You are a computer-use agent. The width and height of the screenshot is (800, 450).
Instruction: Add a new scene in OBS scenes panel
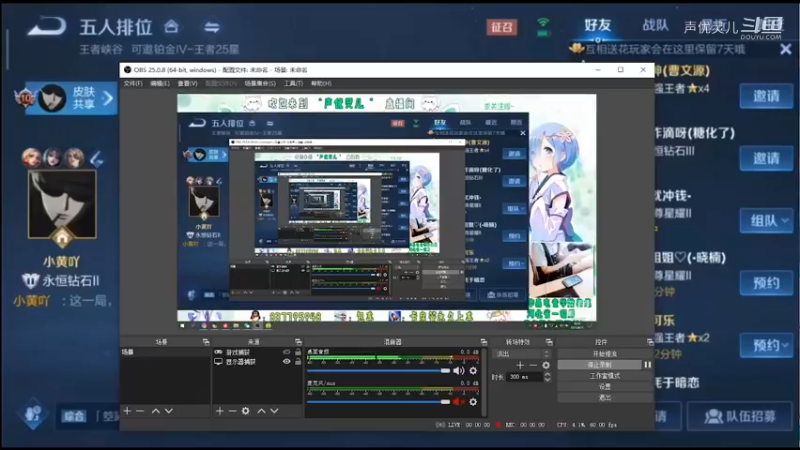click(127, 411)
